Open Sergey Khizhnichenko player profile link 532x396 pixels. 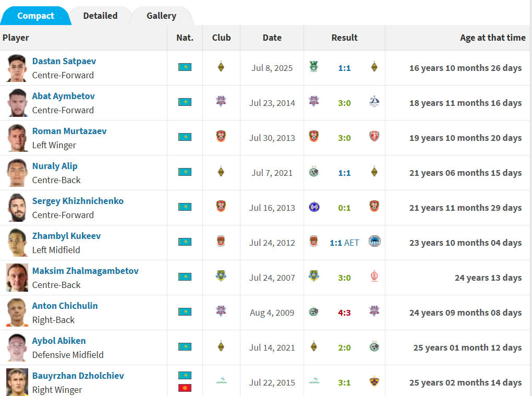coord(78,201)
